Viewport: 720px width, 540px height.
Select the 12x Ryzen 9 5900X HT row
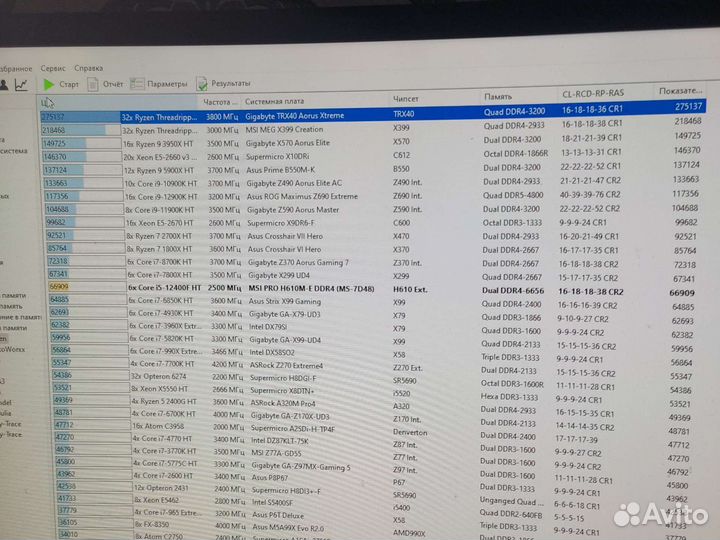373,168
